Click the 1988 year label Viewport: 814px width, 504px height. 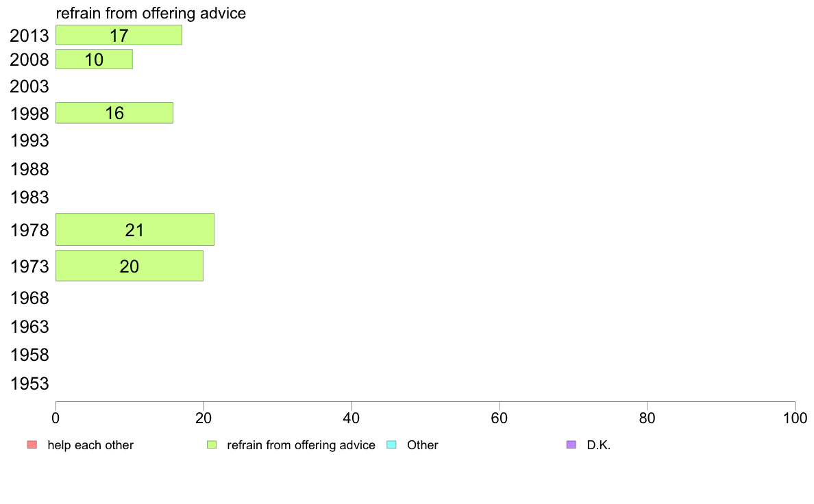tap(29, 169)
